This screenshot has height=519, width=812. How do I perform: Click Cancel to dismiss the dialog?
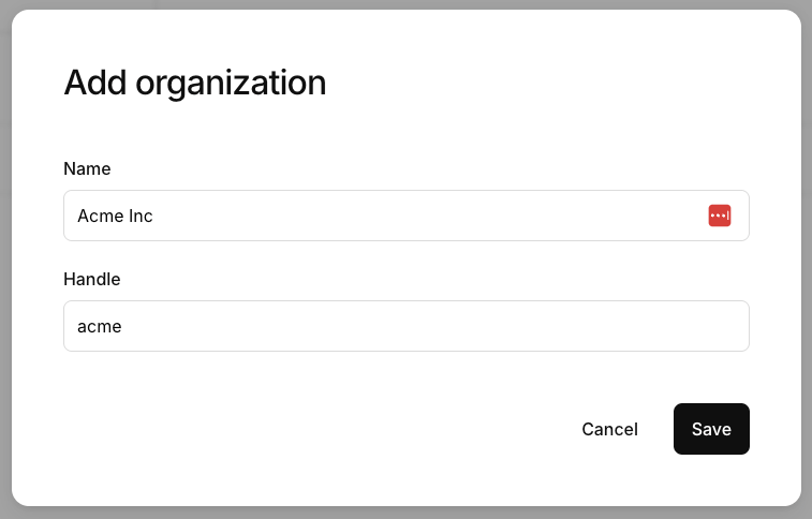[x=610, y=429]
